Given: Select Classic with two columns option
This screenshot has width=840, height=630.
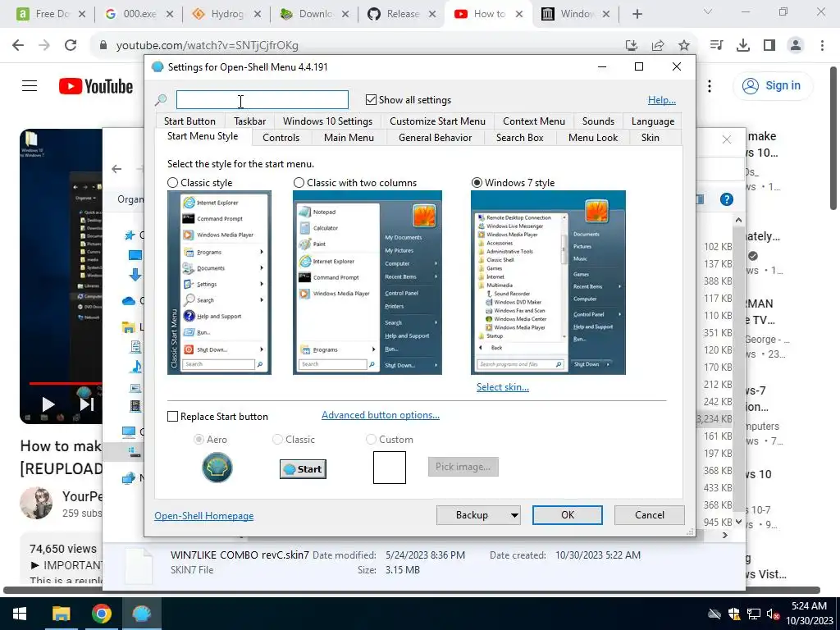Looking at the screenshot, I should pyautogui.click(x=299, y=183).
